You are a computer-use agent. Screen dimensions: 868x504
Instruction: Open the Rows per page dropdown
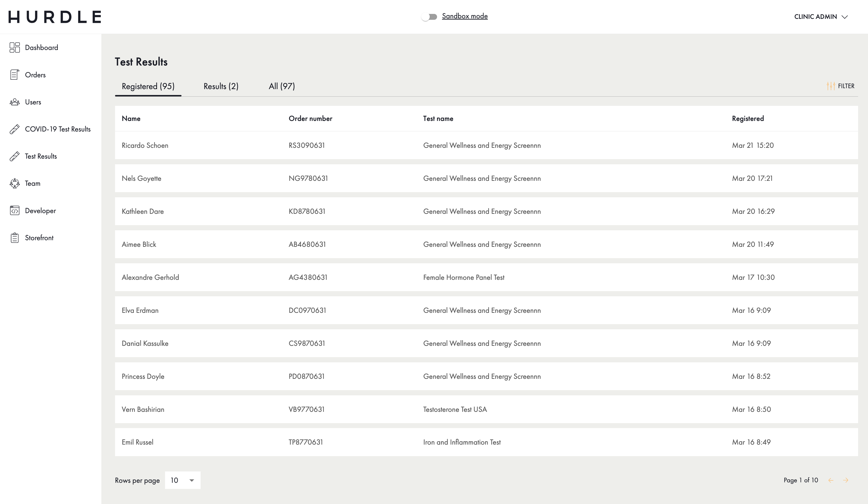coord(182,480)
